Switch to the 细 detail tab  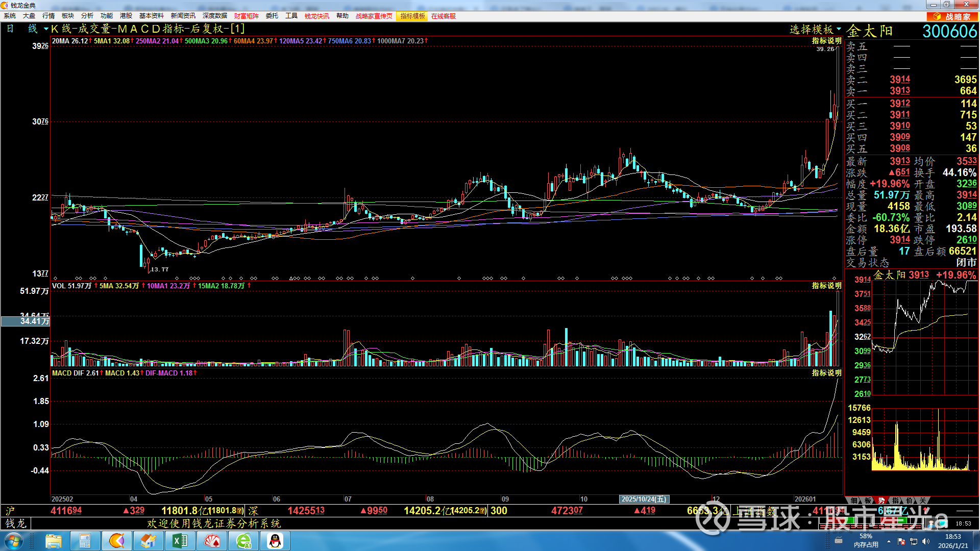coord(854,500)
